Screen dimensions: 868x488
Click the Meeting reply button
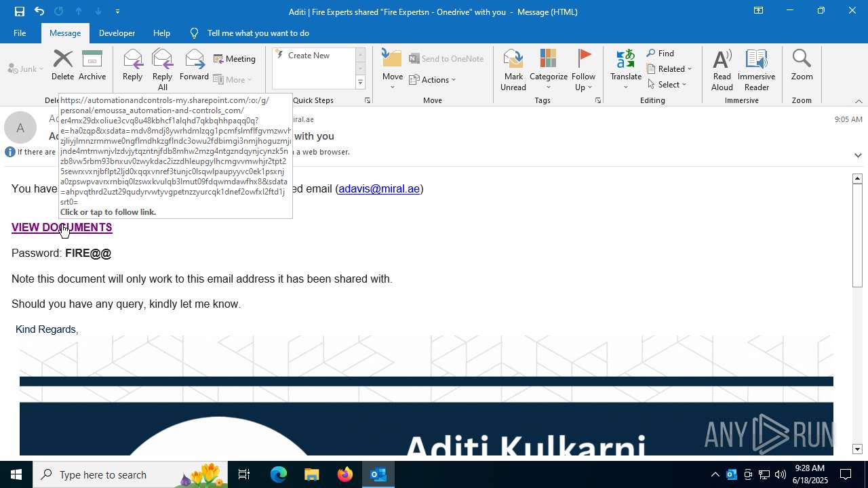(x=235, y=59)
